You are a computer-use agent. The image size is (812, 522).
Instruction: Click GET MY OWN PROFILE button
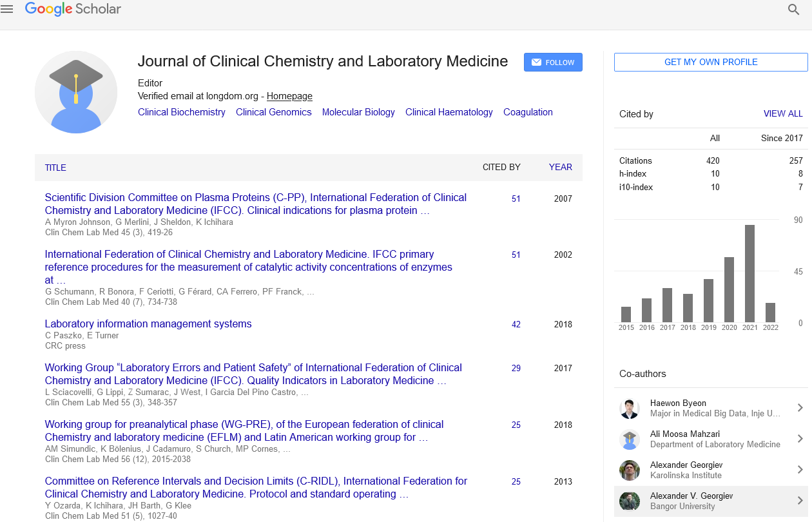(711, 62)
